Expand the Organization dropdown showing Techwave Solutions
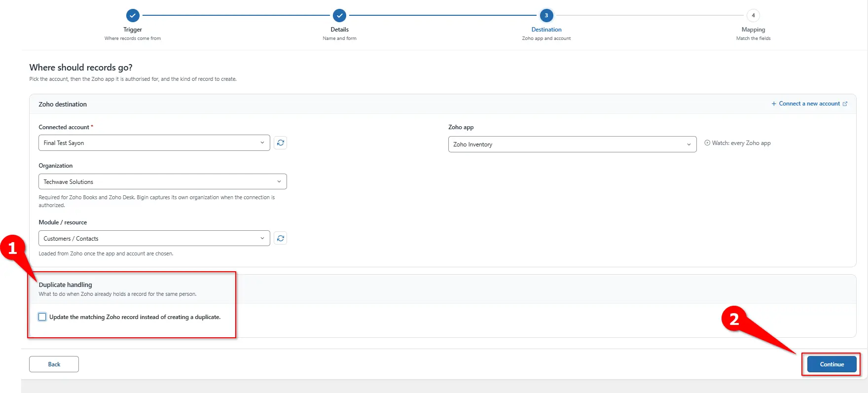Viewport: 868px width, 393px height. point(163,181)
